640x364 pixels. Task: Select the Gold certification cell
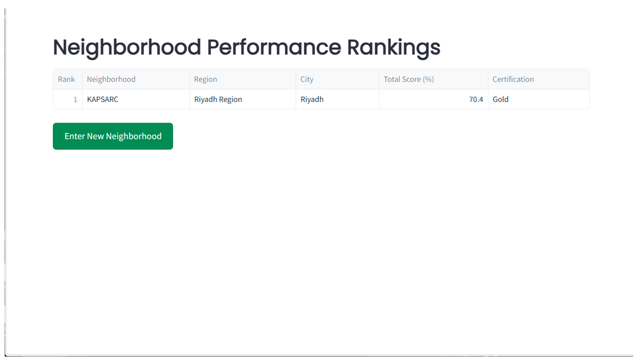[500, 99]
